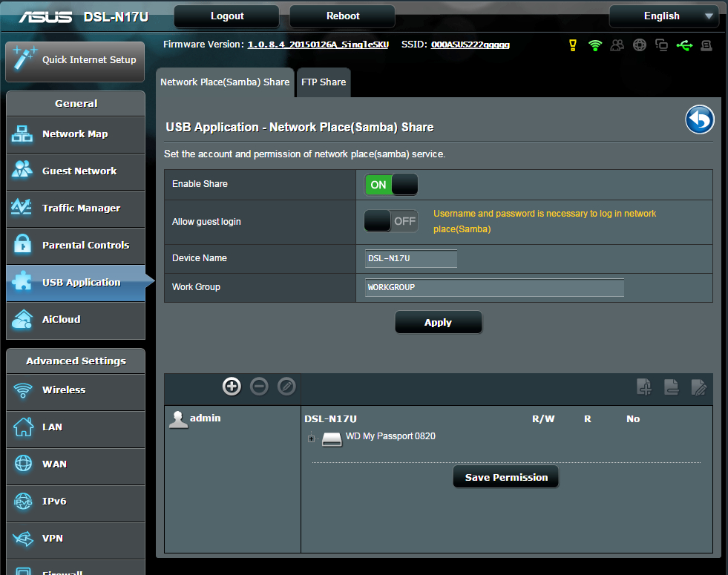Launch Quick Internet Setup
Viewport: 728px width, 575px height.
tap(75, 61)
